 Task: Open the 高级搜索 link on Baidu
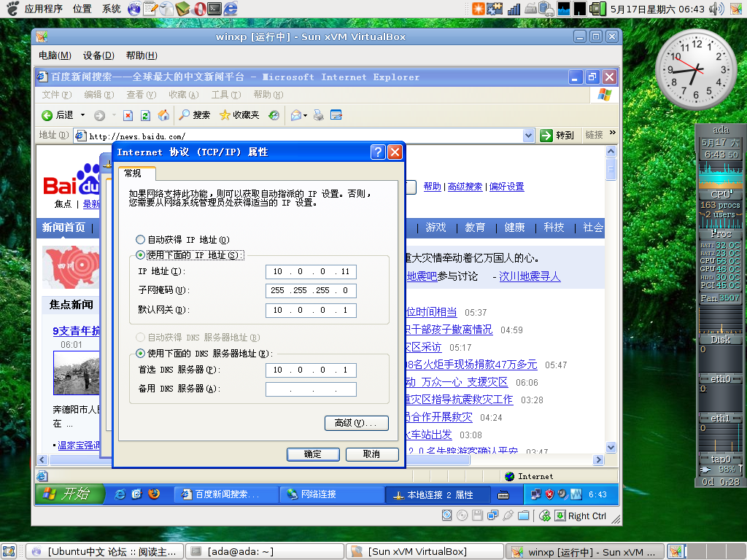pyautogui.click(x=465, y=187)
